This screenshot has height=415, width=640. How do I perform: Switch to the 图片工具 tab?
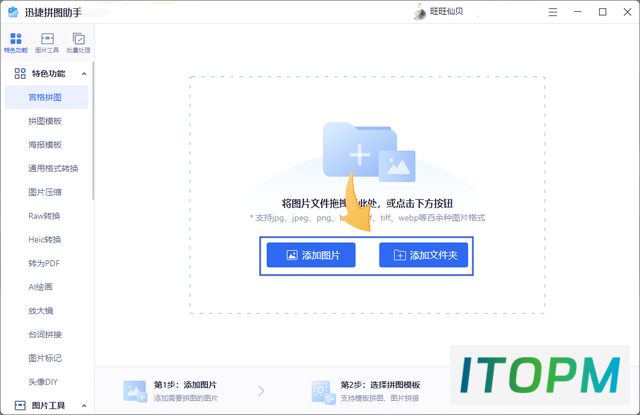[x=47, y=42]
